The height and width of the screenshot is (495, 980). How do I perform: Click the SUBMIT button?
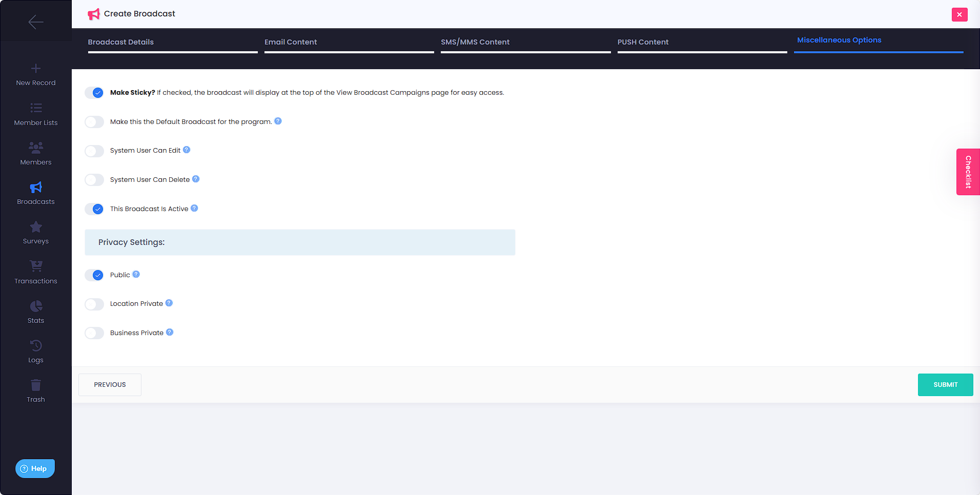pyautogui.click(x=945, y=385)
